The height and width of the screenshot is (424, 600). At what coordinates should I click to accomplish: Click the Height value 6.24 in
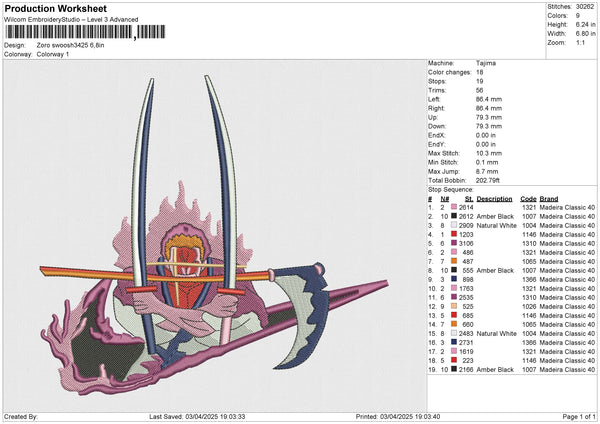coord(585,24)
